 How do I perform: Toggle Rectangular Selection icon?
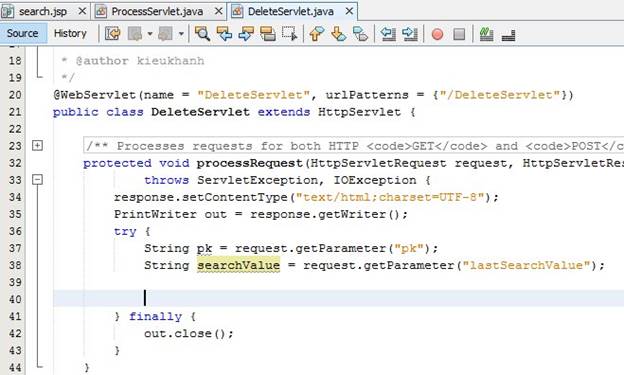click(289, 34)
